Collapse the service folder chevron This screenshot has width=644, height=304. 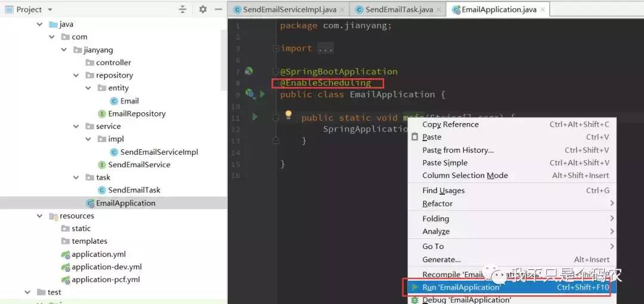point(76,126)
